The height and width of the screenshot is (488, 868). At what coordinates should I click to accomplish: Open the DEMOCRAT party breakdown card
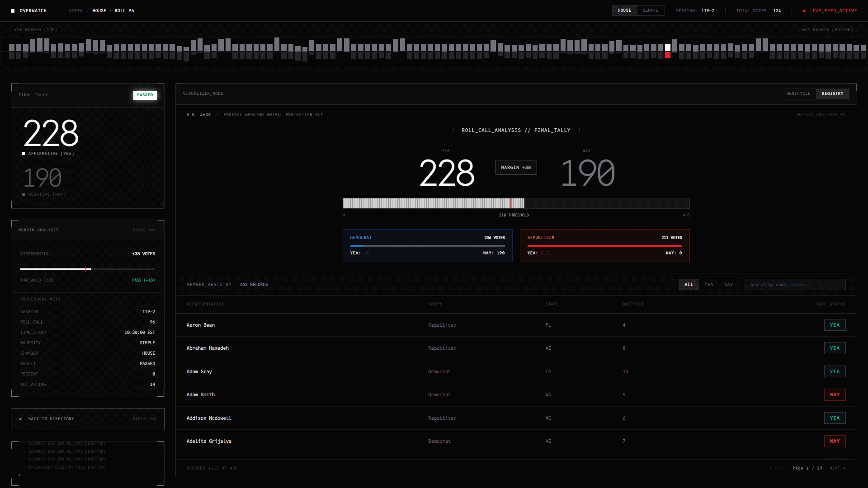coord(427,245)
